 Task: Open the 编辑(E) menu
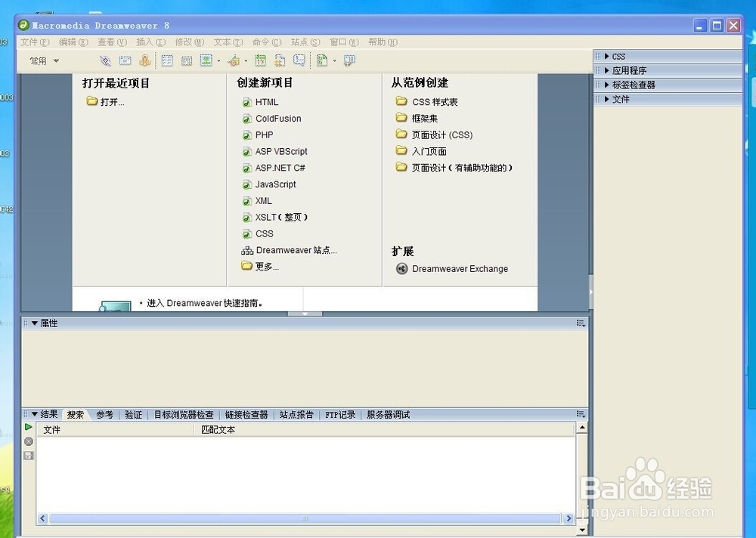pos(73,42)
